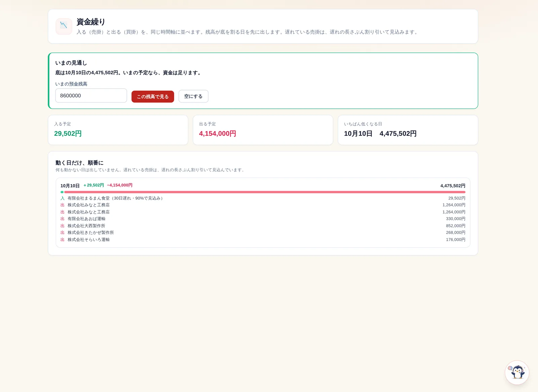Screen dimensions: 538x392
Task: Click the 330,000円 amount
Action: point(456,219)
